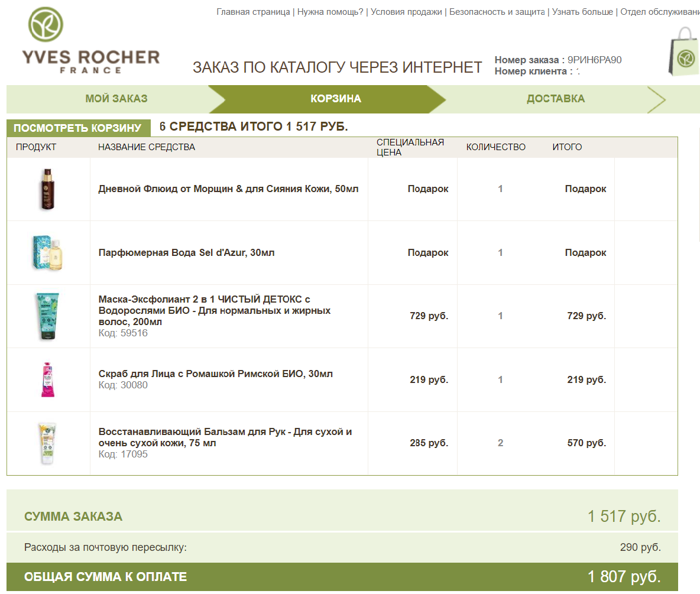
Task: Click ПРОДУКТ column header
Action: [36, 147]
